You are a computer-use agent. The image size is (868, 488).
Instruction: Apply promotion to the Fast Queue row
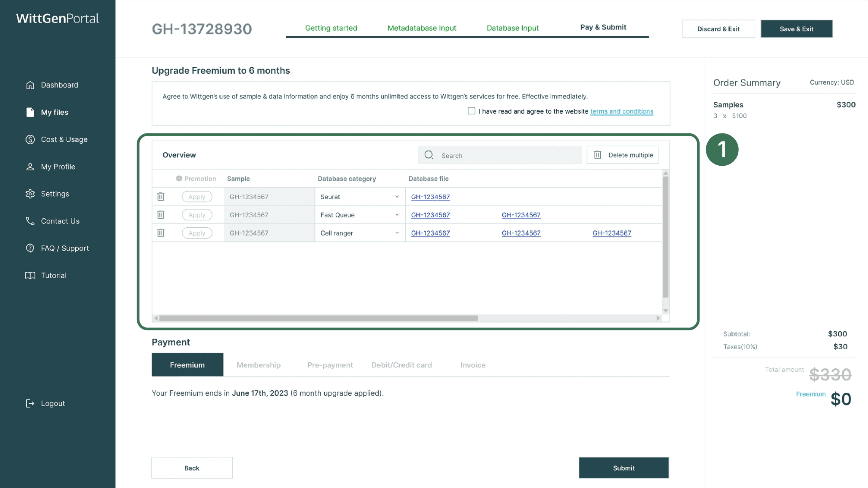coord(197,215)
